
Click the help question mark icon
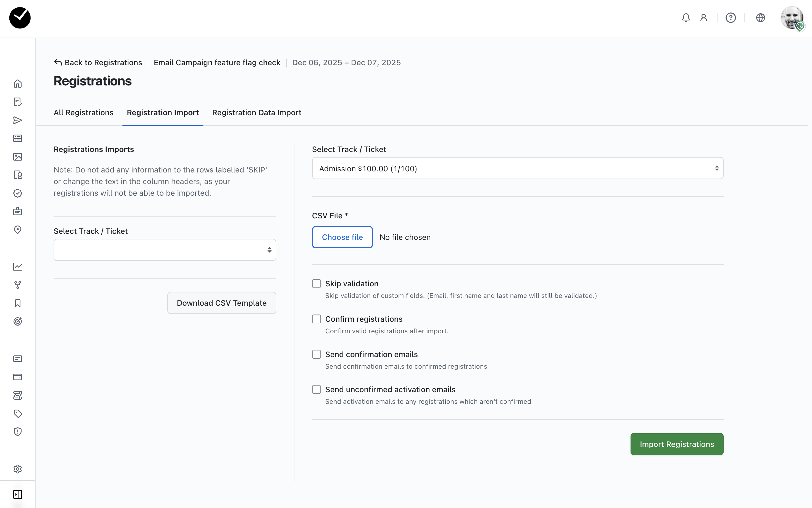tap(731, 17)
